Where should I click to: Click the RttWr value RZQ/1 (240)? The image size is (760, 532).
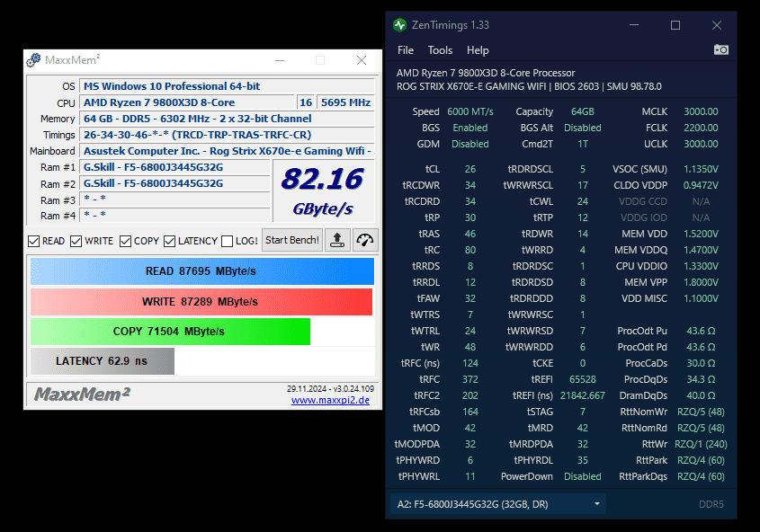click(701, 445)
